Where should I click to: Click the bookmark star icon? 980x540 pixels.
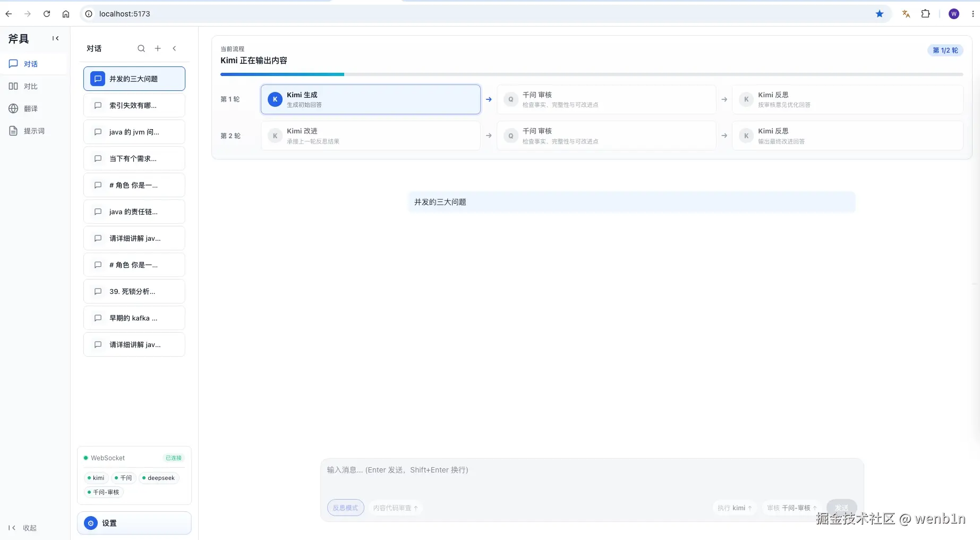(x=880, y=14)
